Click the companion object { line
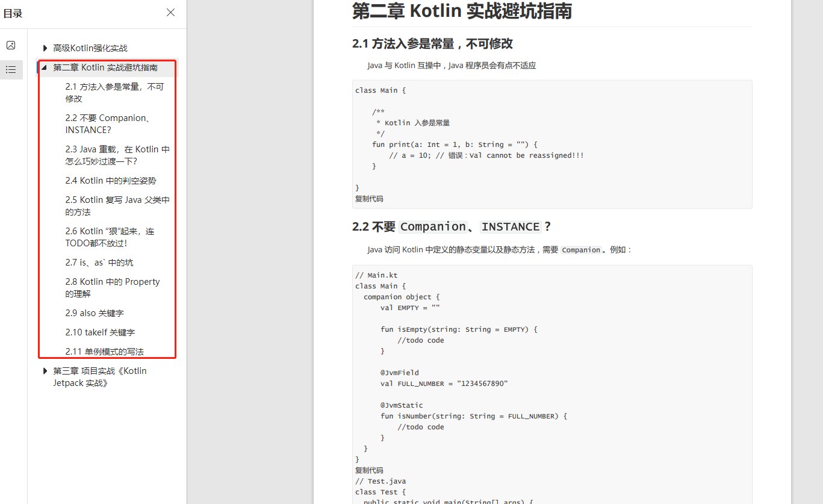Image resolution: width=823 pixels, height=504 pixels. 402,297
